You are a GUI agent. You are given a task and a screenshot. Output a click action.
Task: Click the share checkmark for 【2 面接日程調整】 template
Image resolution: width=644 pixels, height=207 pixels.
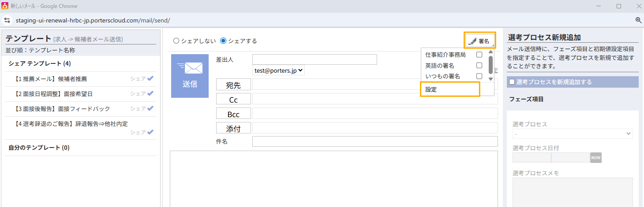(150, 93)
